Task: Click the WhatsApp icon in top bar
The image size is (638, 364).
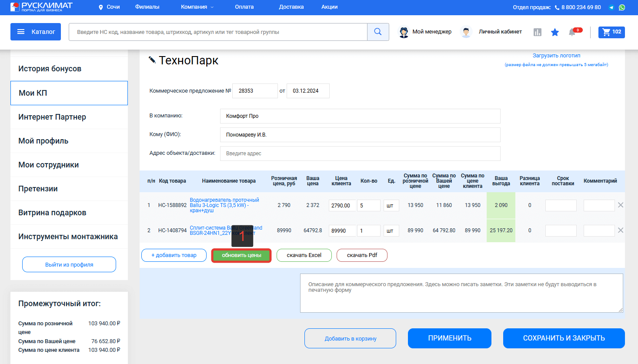Action: [x=622, y=7]
